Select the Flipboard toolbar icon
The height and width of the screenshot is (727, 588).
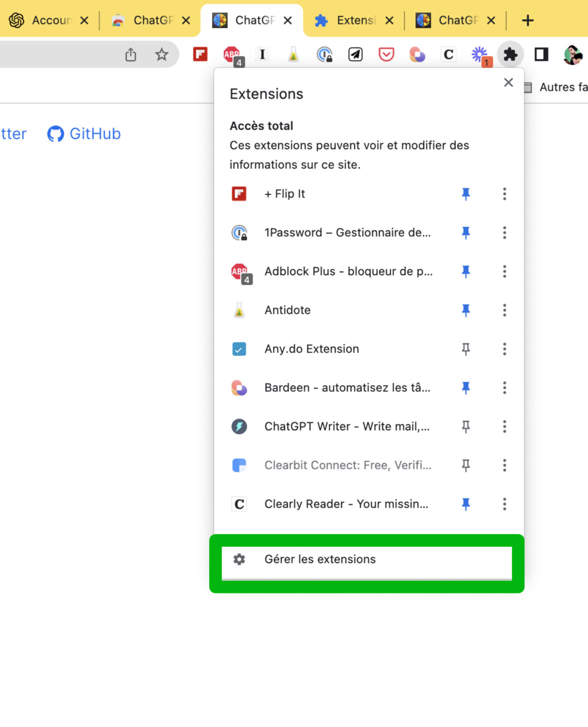[x=200, y=54]
